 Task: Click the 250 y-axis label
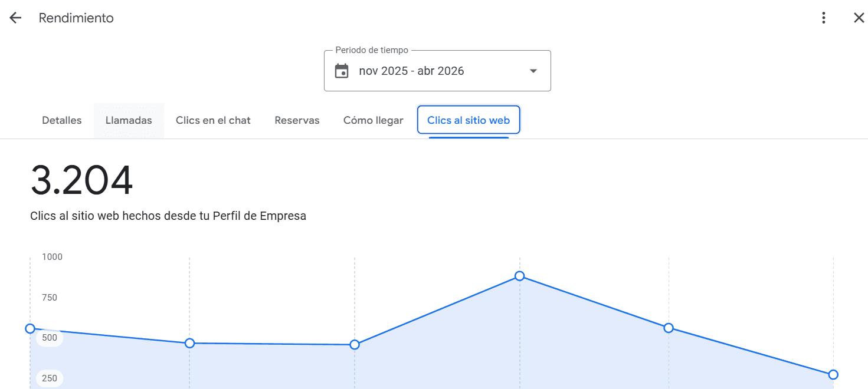(x=50, y=378)
